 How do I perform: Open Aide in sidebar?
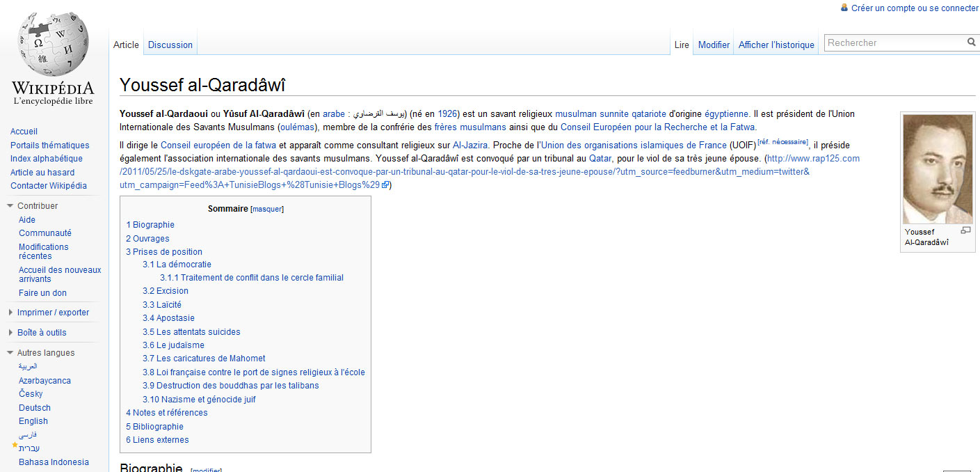coord(27,220)
